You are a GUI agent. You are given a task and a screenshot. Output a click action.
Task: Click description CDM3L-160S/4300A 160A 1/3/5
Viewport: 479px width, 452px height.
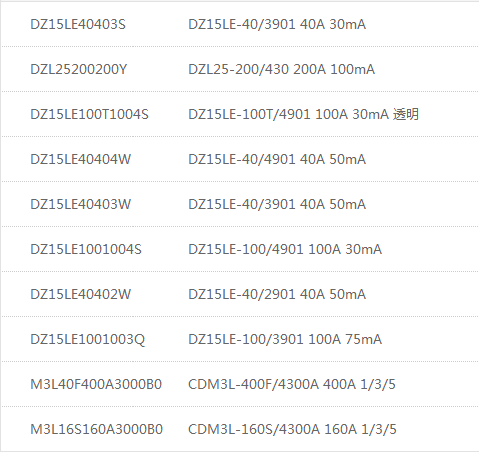pyautogui.click(x=292, y=429)
